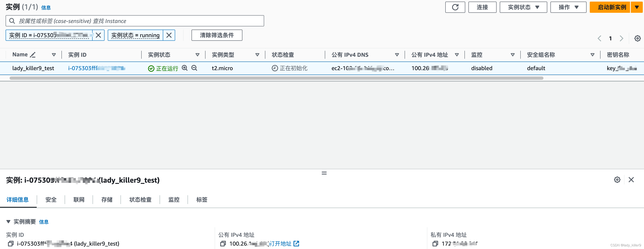This screenshot has height=249, width=644.
Task: Copy the public IPv4 address
Action: [223, 243]
